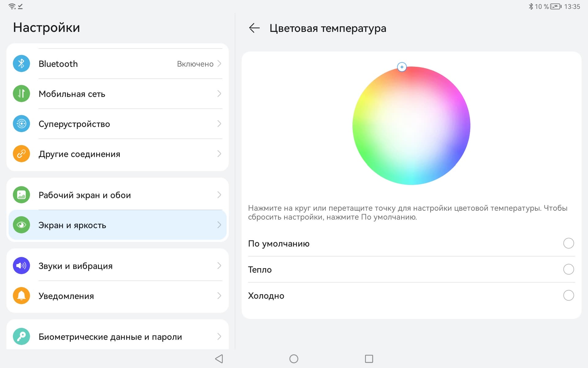588x368 pixels.
Task: Select the Тепло radio button
Action: click(568, 270)
